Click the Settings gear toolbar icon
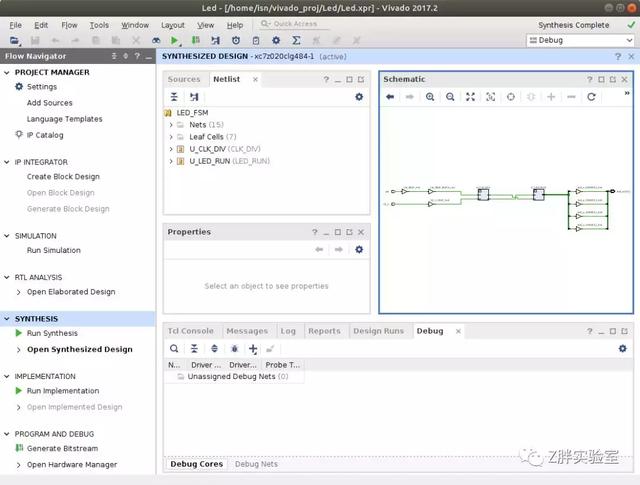 [x=276, y=40]
